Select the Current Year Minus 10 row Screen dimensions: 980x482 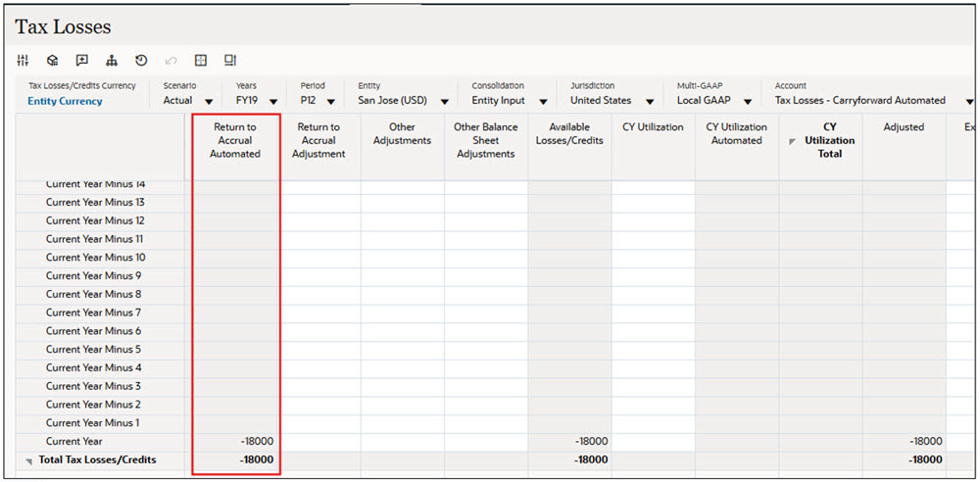tap(100, 258)
